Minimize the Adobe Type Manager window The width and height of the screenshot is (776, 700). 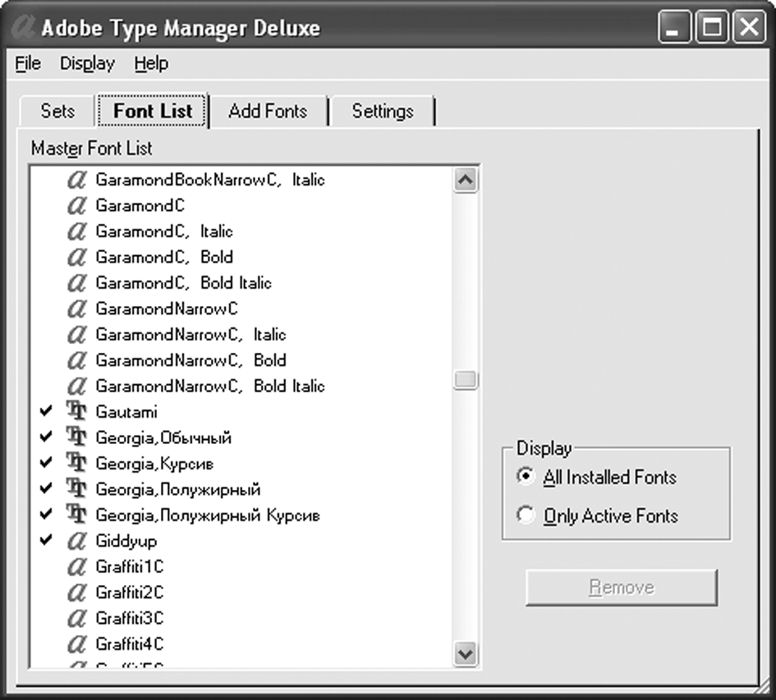point(674,27)
